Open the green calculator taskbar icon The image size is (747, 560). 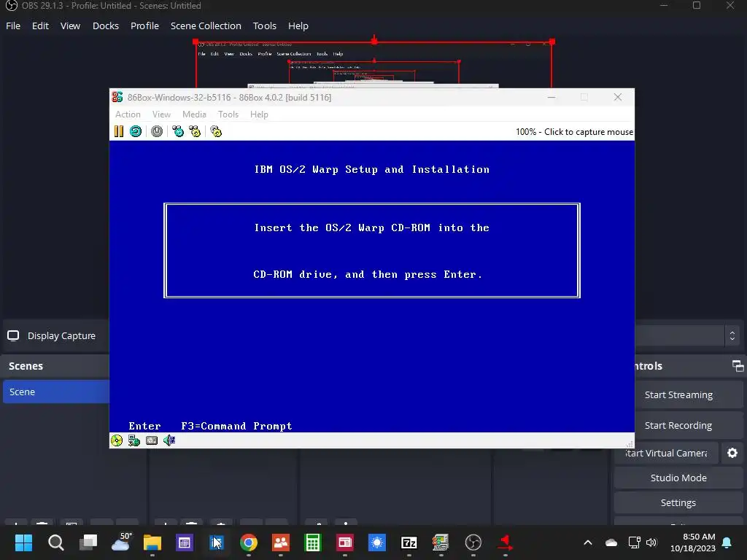coord(312,542)
